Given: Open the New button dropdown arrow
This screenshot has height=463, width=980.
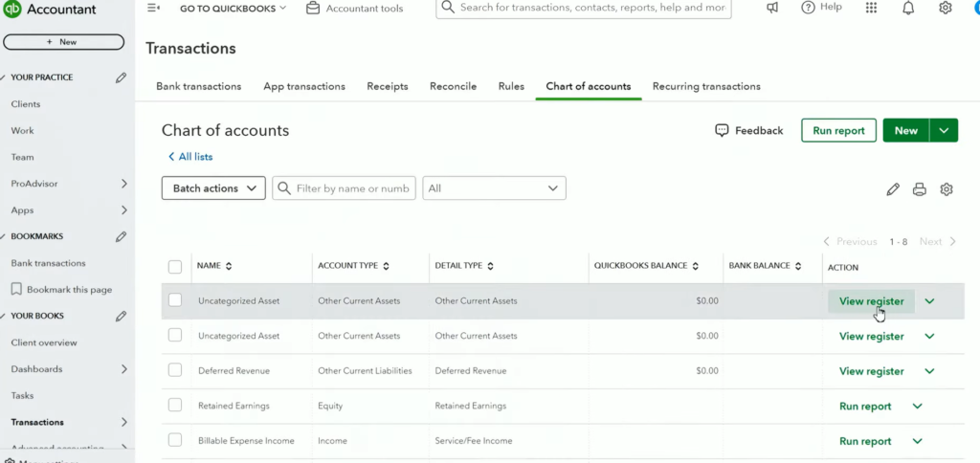Looking at the screenshot, I should [x=944, y=131].
